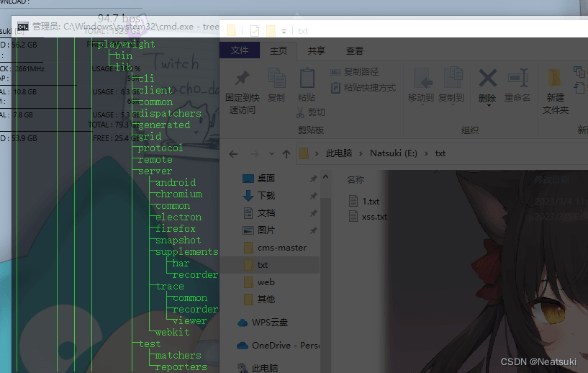
Task: Open the Desktop (桌面) quick access item
Action: (266, 179)
